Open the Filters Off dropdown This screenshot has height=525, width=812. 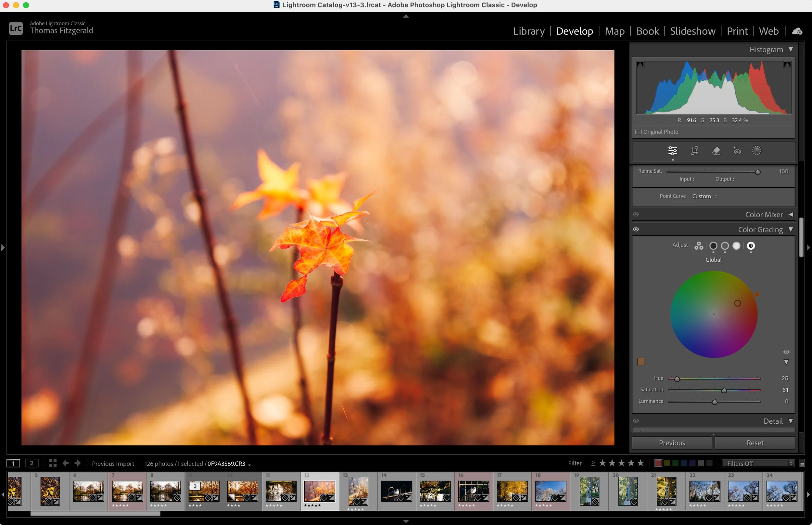pos(758,463)
